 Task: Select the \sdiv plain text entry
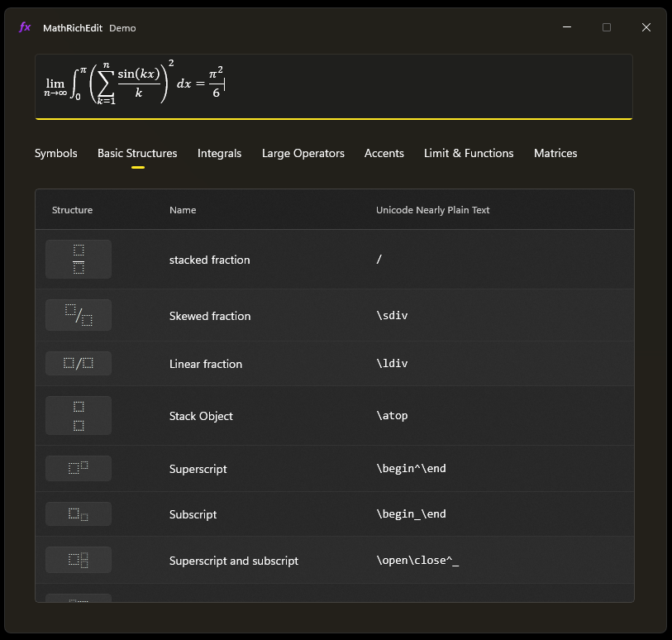tap(391, 316)
